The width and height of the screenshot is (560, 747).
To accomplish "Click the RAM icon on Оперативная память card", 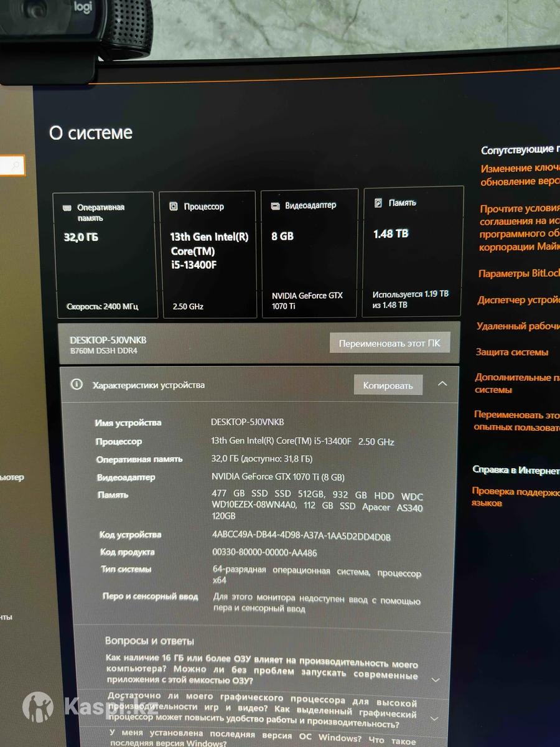I will (67, 208).
